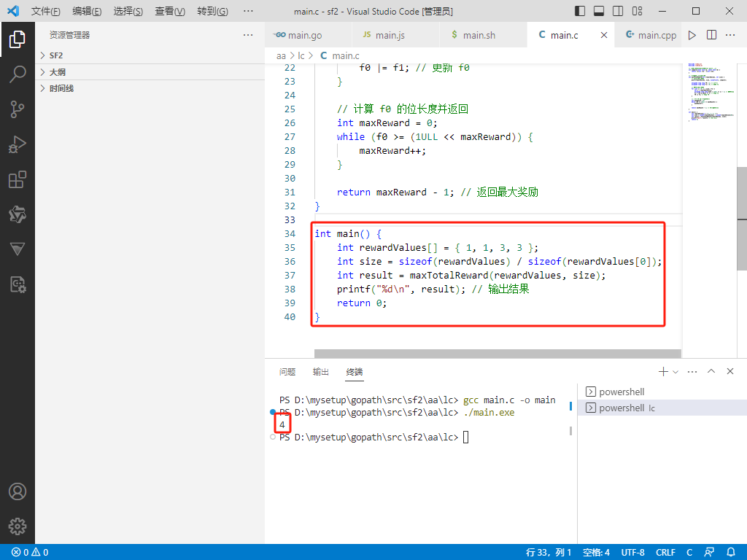
Task: Expand the 大纲 outline section
Action: tap(150, 72)
